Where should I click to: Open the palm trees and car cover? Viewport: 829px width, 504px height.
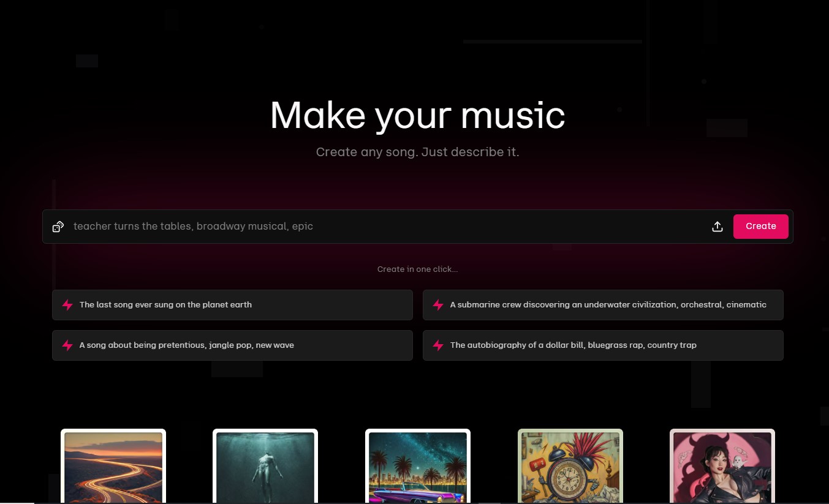click(x=418, y=466)
